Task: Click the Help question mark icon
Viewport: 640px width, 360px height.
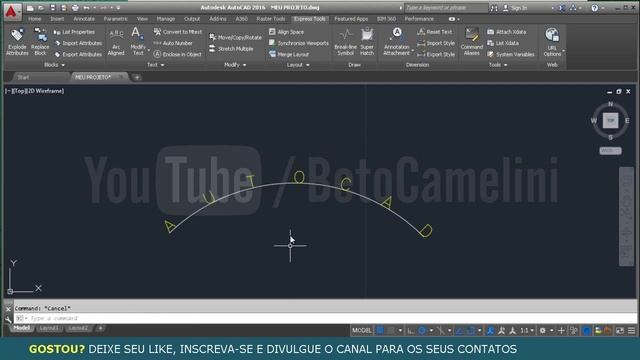Action: [x=595, y=8]
